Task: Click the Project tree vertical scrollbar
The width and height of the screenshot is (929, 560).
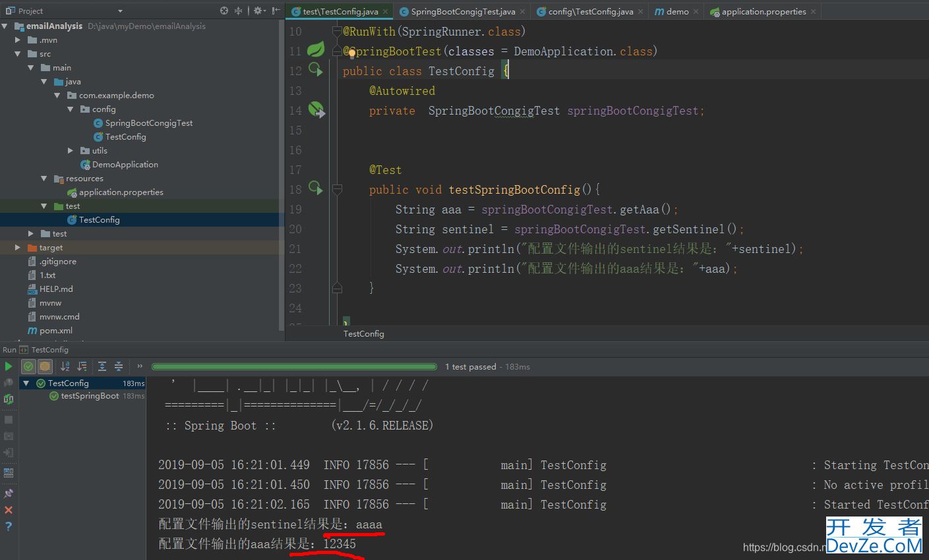Action: coord(282,175)
